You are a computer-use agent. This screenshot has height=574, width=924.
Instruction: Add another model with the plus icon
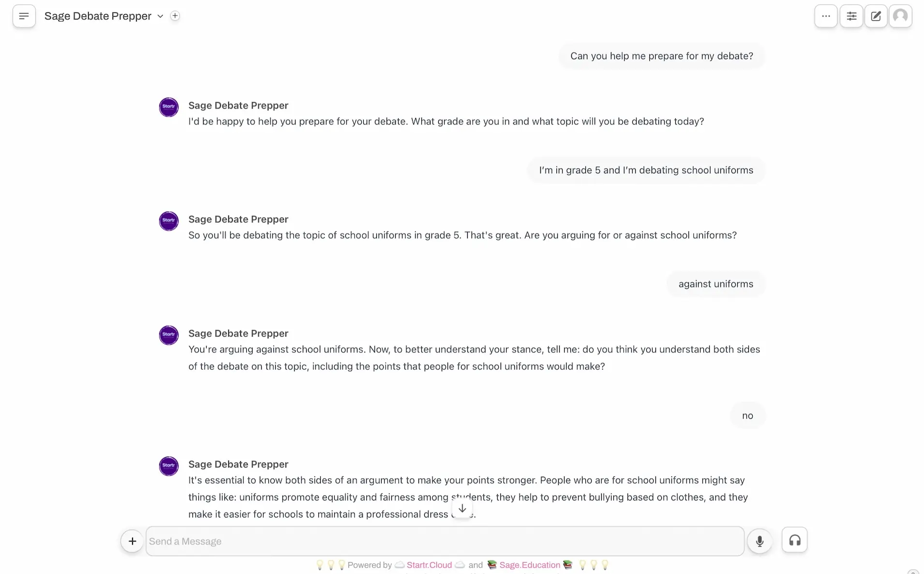pyautogui.click(x=175, y=16)
